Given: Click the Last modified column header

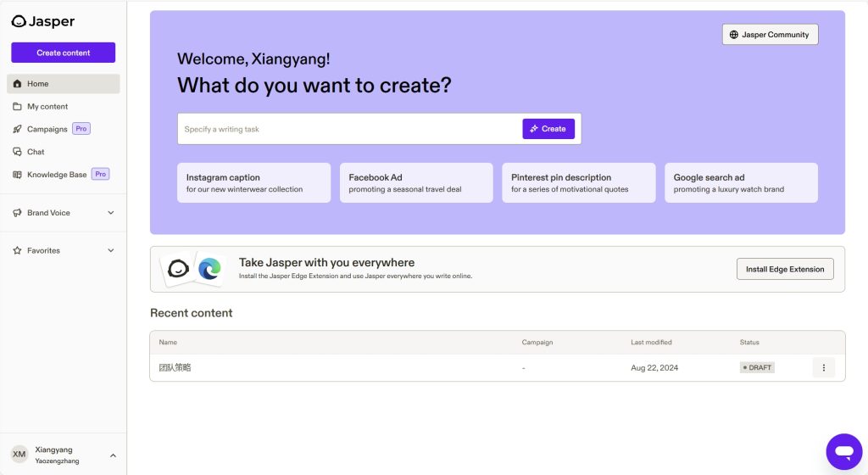Looking at the screenshot, I should 651,342.
